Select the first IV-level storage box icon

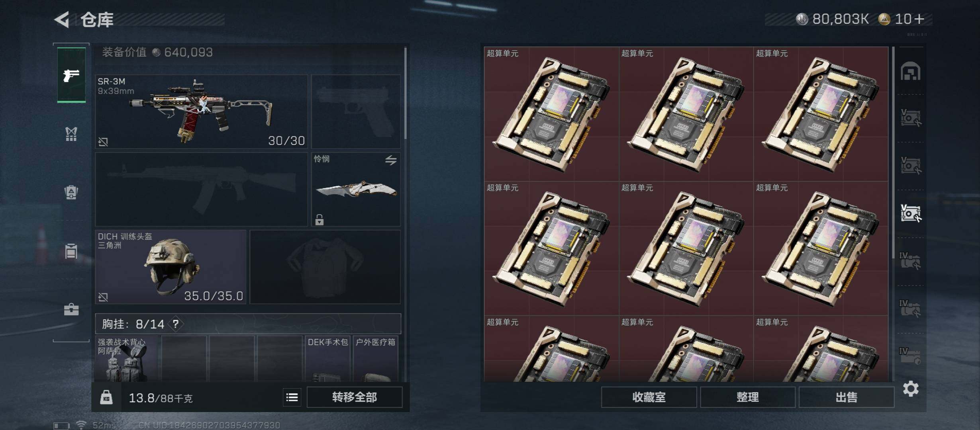[x=910, y=261]
